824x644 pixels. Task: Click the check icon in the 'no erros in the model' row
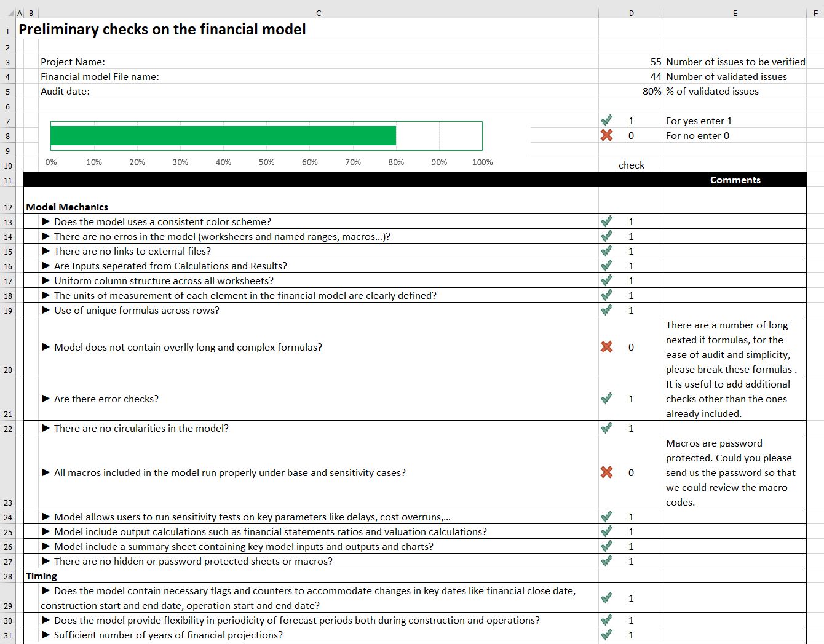point(606,236)
